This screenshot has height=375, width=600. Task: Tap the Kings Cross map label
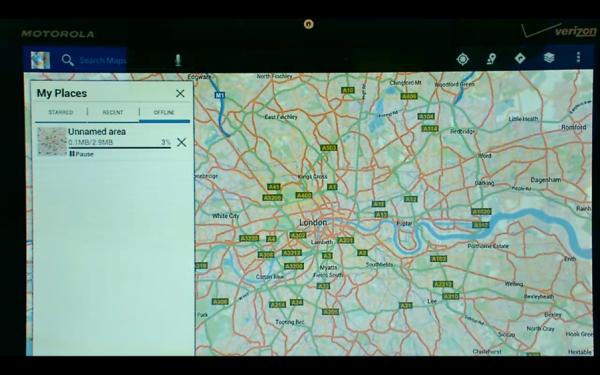coord(312,177)
